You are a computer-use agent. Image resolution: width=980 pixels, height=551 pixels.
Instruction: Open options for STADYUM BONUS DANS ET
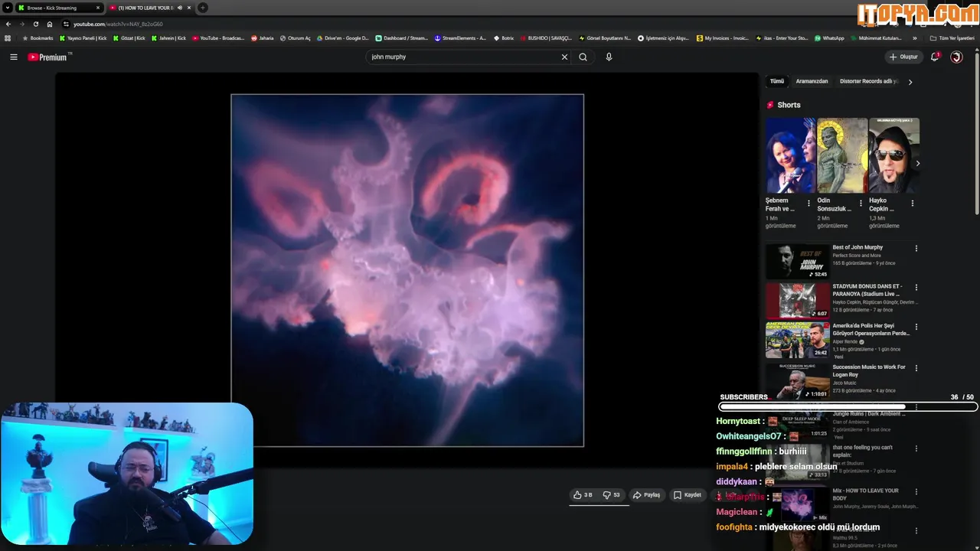tap(916, 288)
